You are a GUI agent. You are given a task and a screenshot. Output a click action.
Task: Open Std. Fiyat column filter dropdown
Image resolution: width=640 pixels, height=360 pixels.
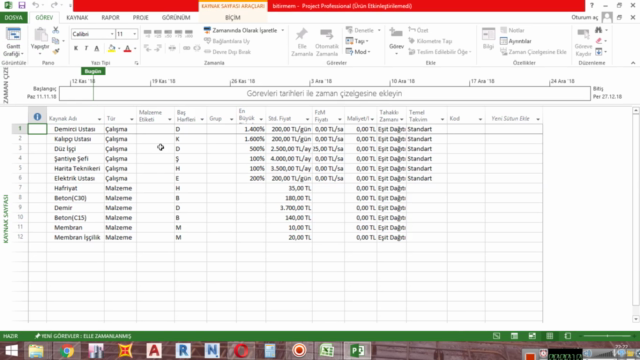coord(307,119)
